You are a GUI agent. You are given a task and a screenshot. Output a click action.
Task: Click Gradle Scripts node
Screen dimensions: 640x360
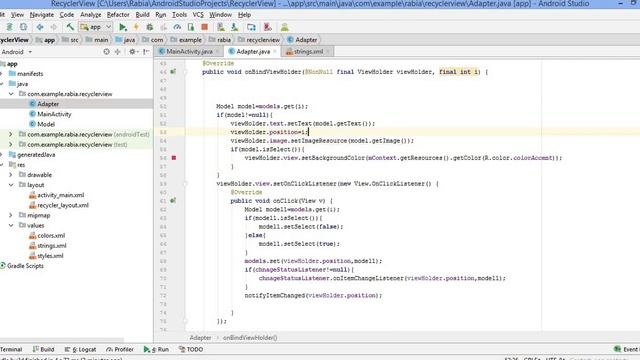[25, 266]
